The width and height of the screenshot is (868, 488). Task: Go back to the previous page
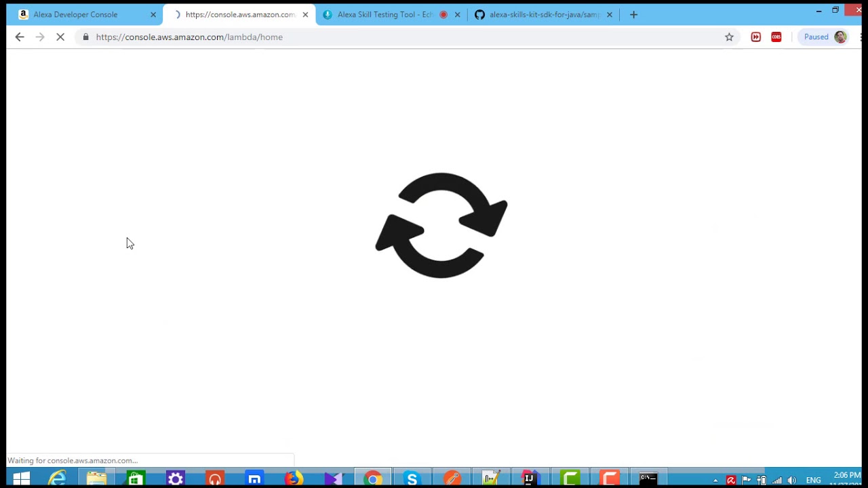(19, 37)
